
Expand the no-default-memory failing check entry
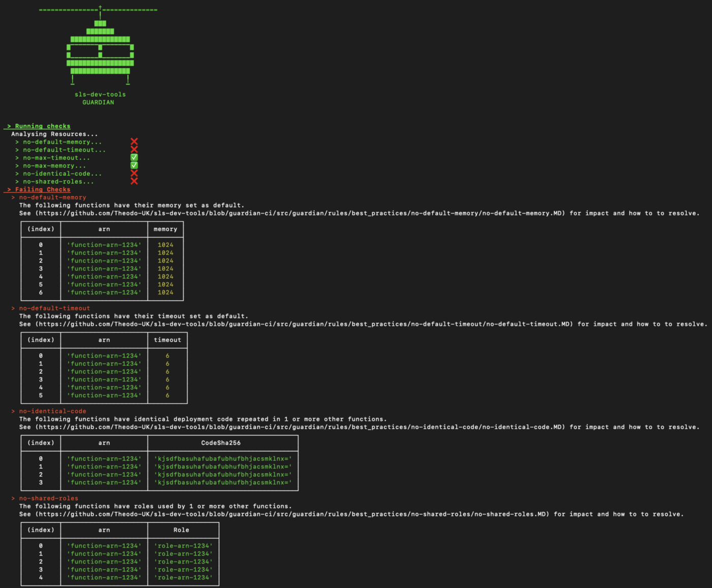pos(52,197)
